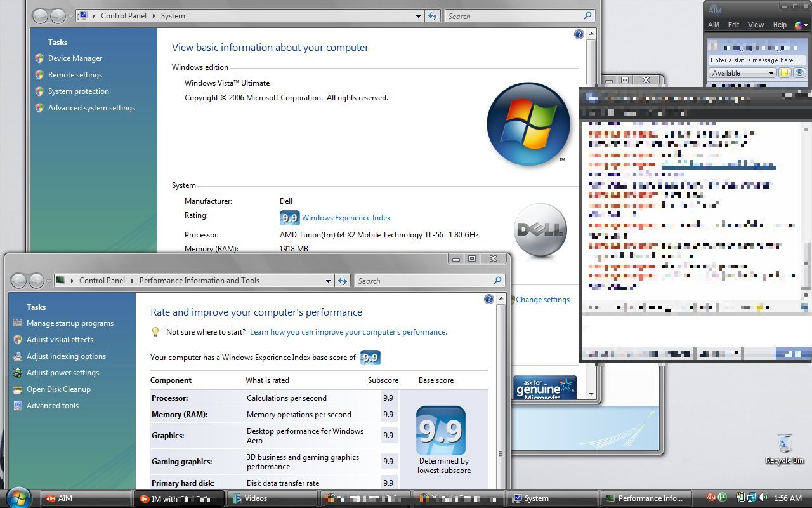The width and height of the screenshot is (812, 508).
Task: Click the volume speaker tray icon
Action: (x=763, y=498)
